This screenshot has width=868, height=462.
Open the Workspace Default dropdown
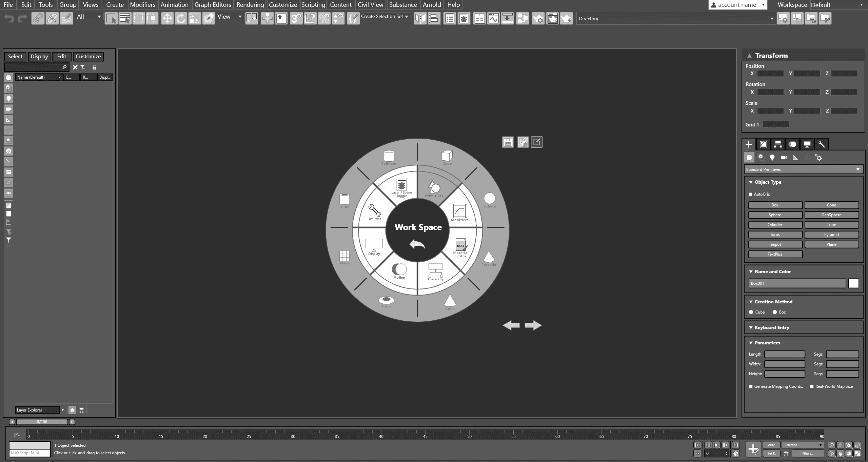coord(836,5)
